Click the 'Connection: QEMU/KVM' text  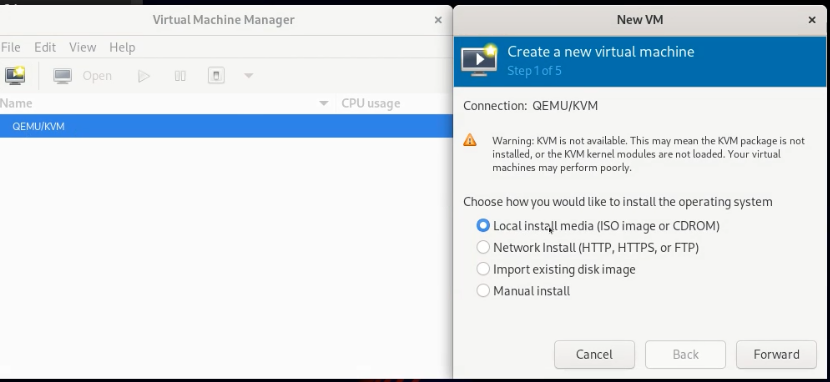(530, 106)
